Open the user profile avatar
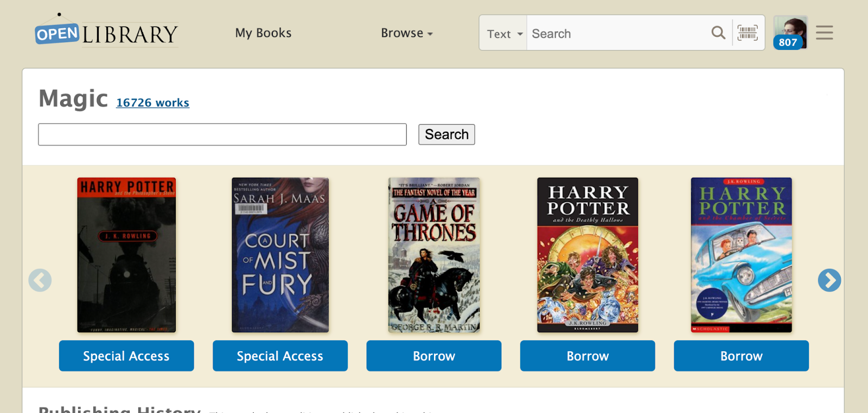The height and width of the screenshot is (413, 868). pos(790,33)
